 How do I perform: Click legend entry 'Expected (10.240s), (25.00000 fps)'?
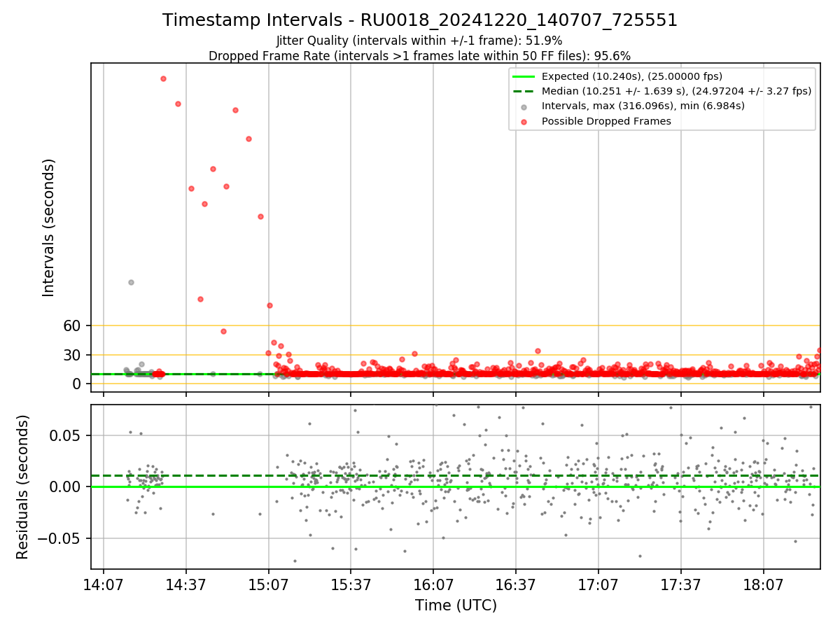tap(632, 76)
